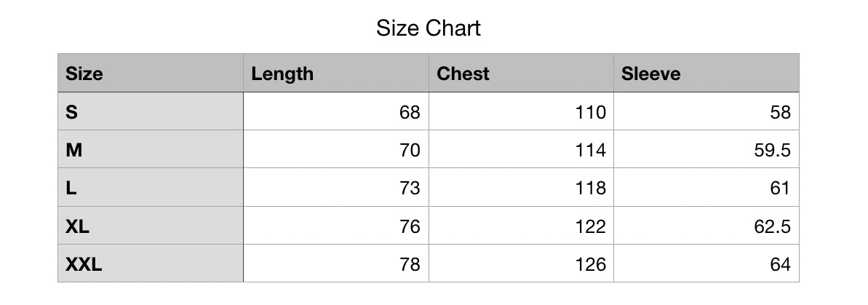868x305 pixels.
Task: Select the chest cell showing 110
Action: coord(589,112)
